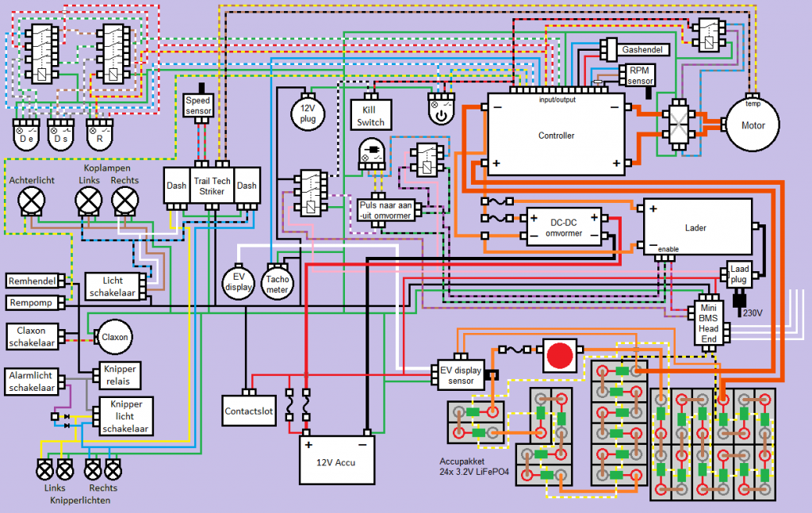Click the 'enable' label on the Lader
This screenshot has width=812, height=513.
coord(668,249)
